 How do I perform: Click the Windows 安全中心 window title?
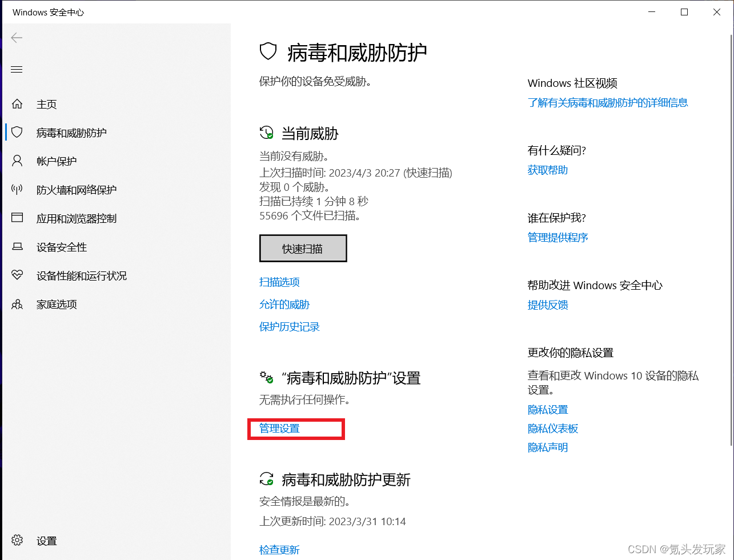coord(48,12)
